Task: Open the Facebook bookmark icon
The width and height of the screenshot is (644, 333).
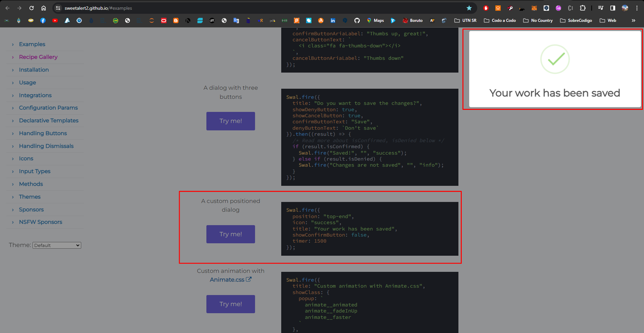Action: (43, 21)
